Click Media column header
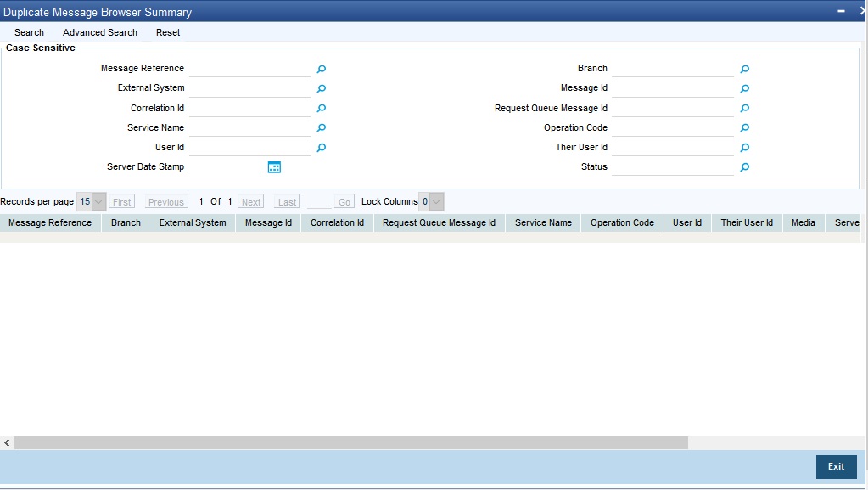 click(804, 222)
